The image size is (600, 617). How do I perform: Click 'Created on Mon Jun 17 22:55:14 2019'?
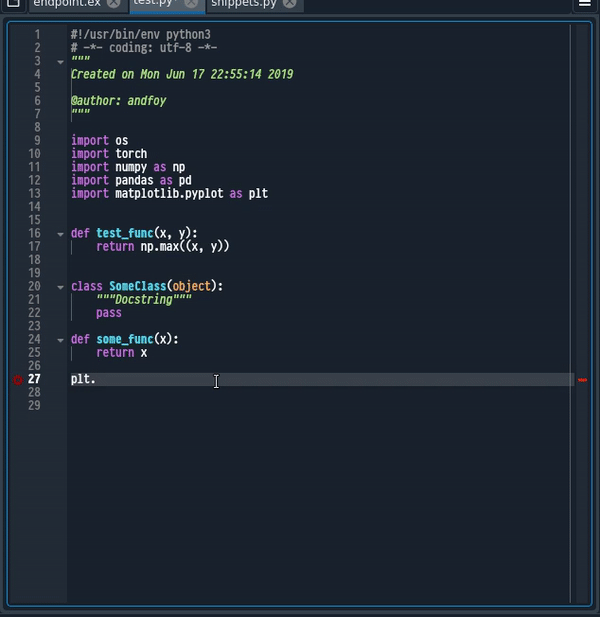coord(182,74)
